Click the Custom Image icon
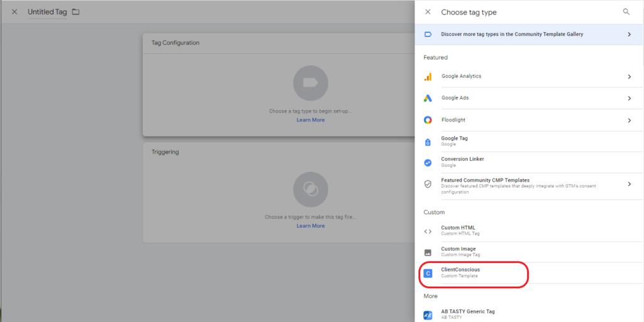The height and width of the screenshot is (322, 644). pos(428,252)
